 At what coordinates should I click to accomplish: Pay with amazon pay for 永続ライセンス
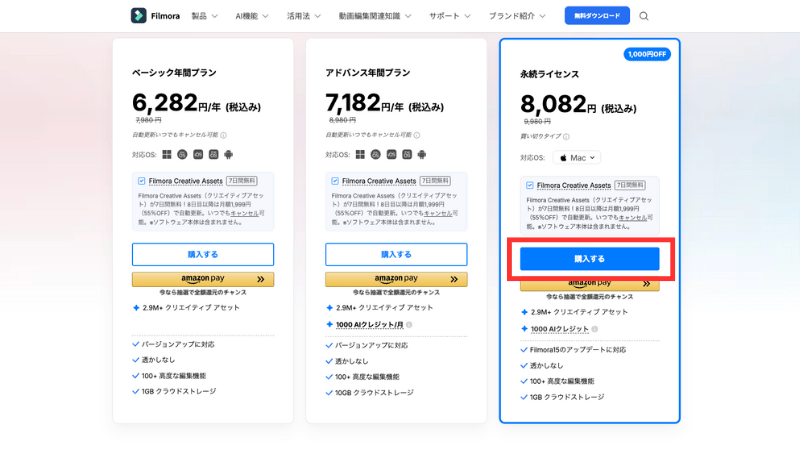[x=590, y=285]
